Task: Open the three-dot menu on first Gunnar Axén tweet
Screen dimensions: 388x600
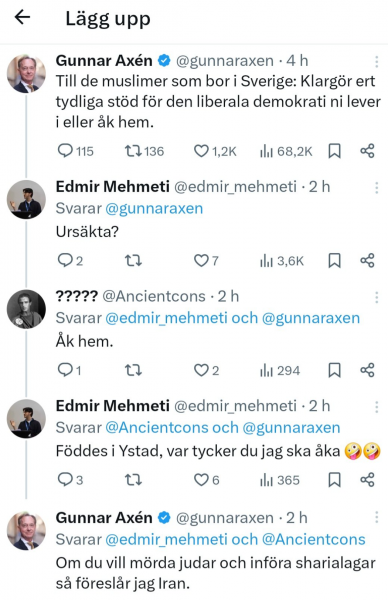Action: pos(377,61)
